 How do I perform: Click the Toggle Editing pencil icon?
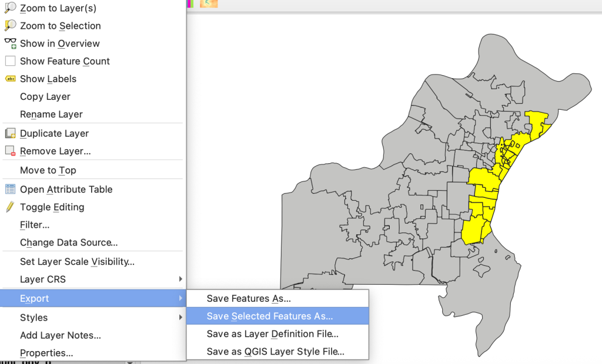click(10, 207)
